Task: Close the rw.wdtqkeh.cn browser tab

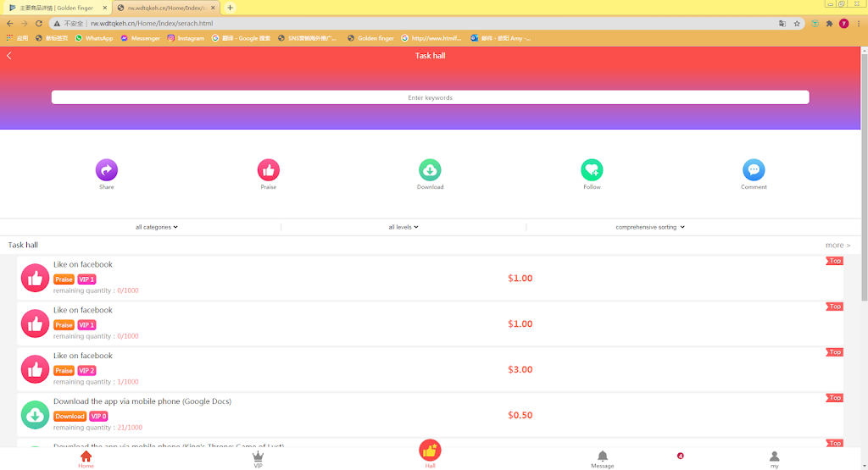Action: (213, 8)
